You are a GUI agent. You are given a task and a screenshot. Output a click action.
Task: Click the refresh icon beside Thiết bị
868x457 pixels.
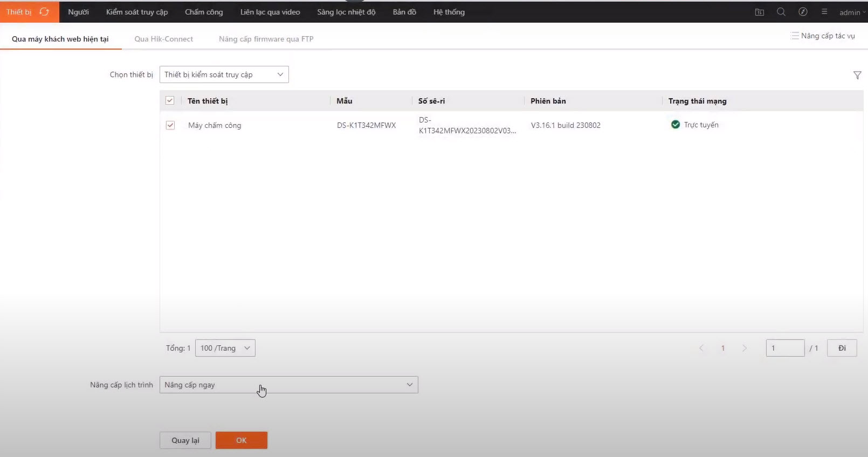click(x=44, y=12)
